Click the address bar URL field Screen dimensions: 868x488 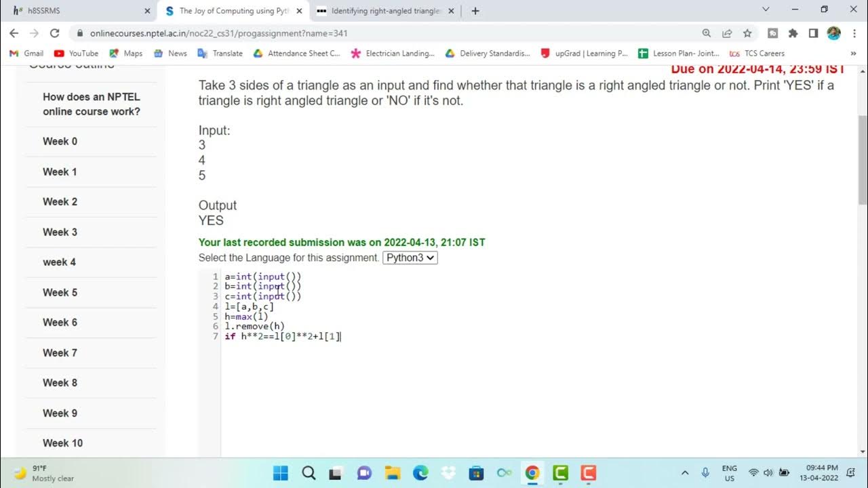(x=387, y=33)
